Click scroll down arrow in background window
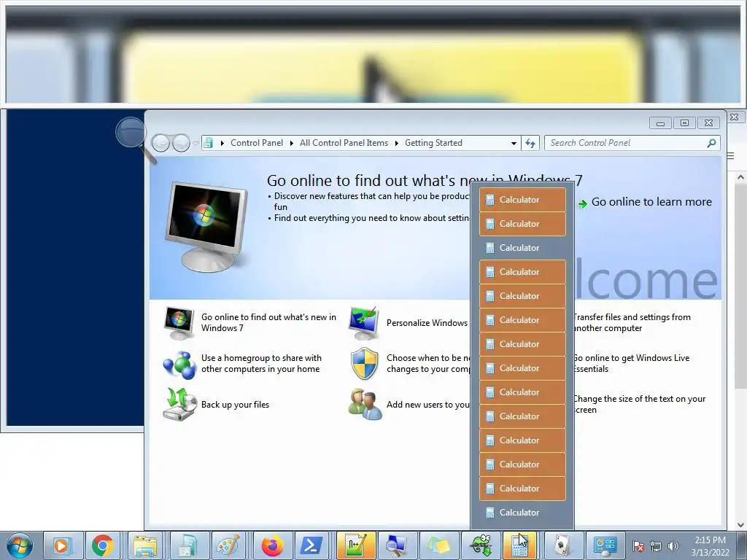This screenshot has width=747, height=560. click(x=740, y=524)
